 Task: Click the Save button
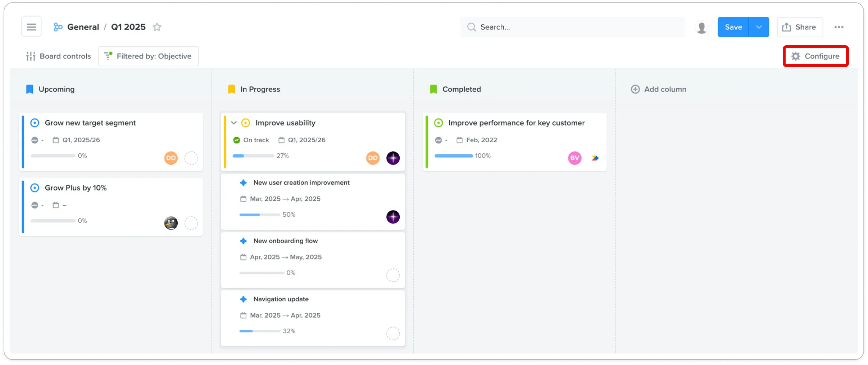click(x=733, y=27)
